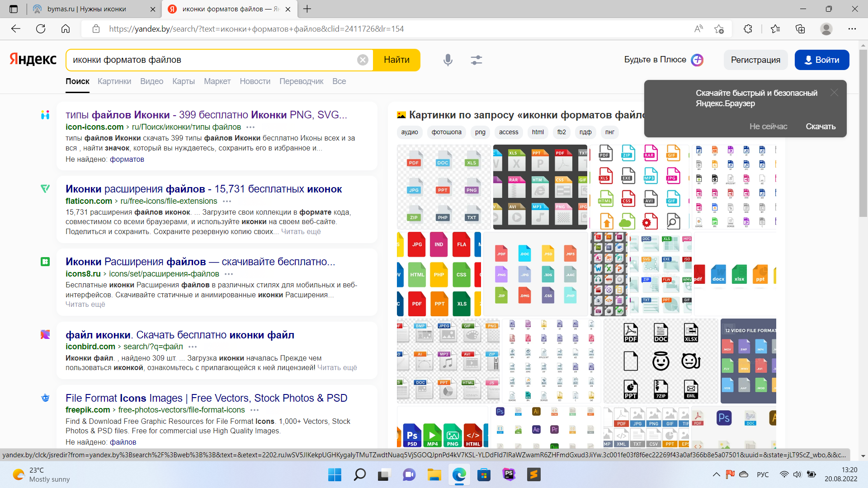Open the browser Collections icon
The width and height of the screenshot is (868, 488).
pyautogui.click(x=800, y=29)
